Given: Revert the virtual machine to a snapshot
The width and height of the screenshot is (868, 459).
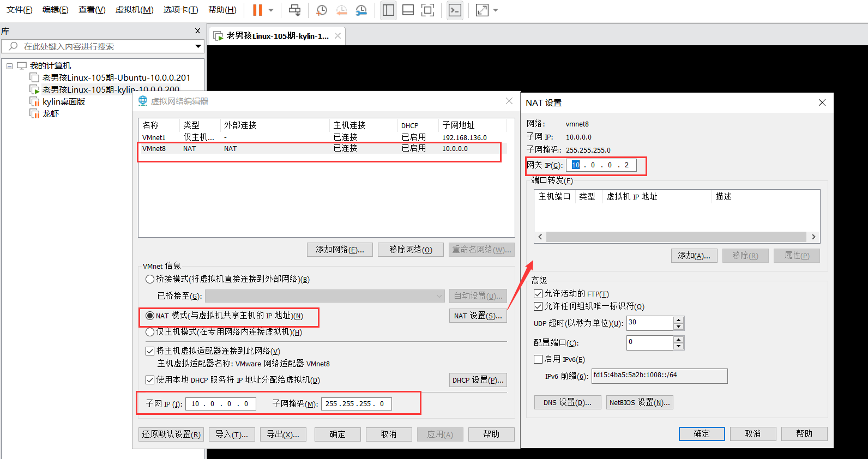Looking at the screenshot, I should pyautogui.click(x=341, y=10).
